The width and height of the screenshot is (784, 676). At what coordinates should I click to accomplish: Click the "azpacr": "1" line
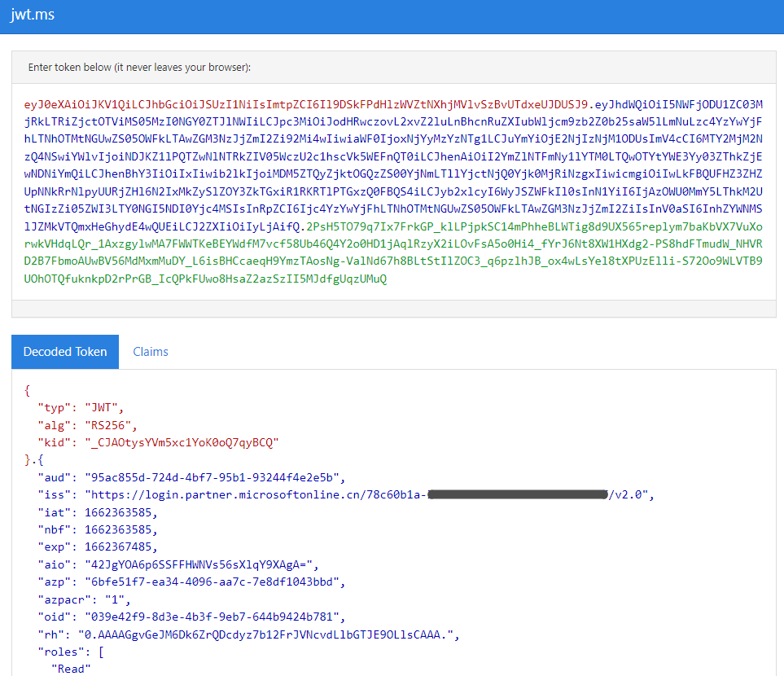coord(84,599)
